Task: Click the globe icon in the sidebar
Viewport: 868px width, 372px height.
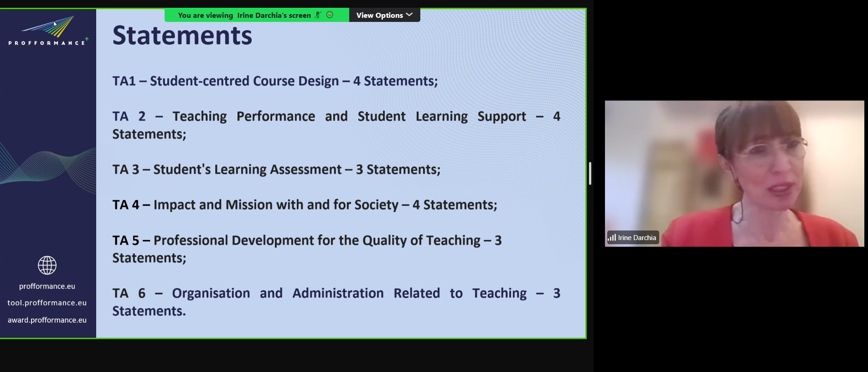Action: click(47, 265)
